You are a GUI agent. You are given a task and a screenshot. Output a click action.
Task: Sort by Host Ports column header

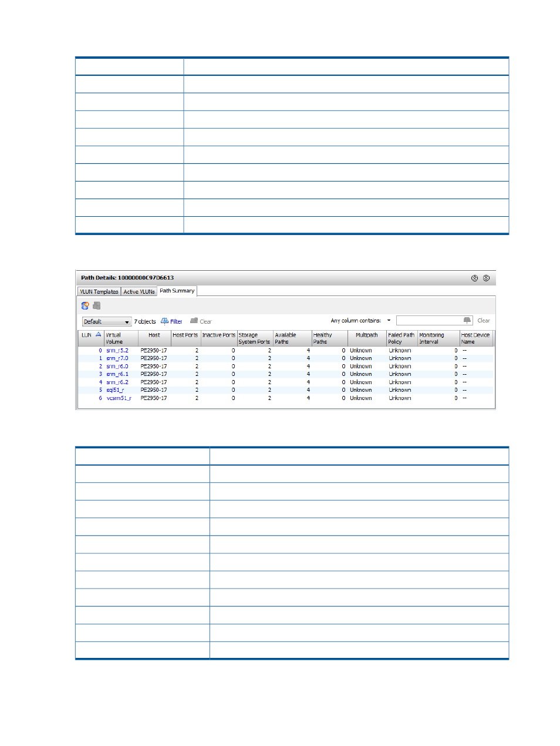pos(185,338)
